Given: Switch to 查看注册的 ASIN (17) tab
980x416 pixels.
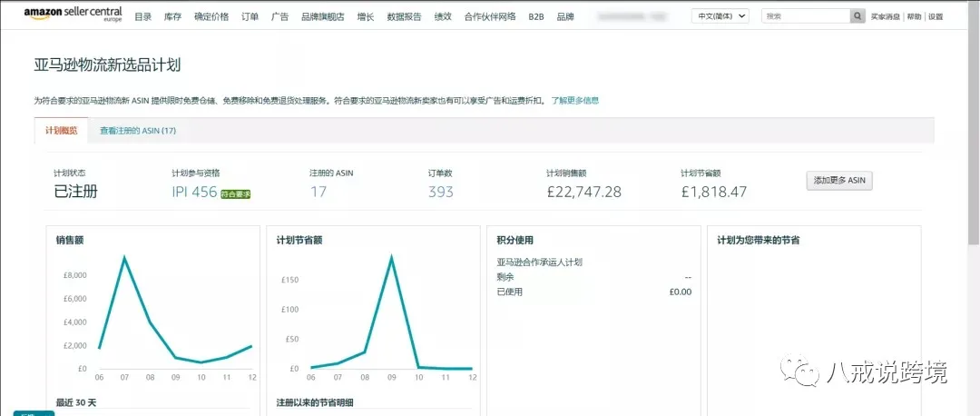Looking at the screenshot, I should pos(138,131).
